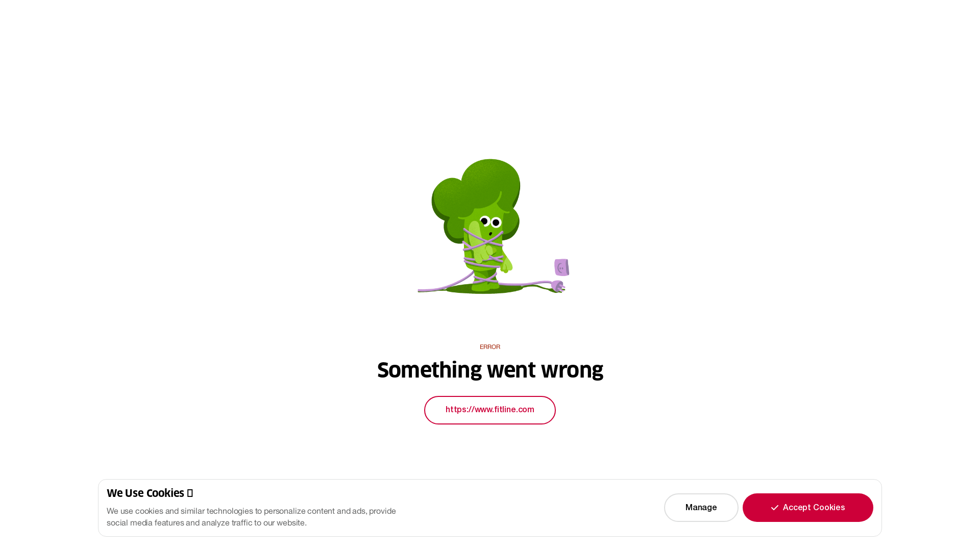Click the red ERROR label
Image resolution: width=980 pixels, height=551 pixels.
490,347
